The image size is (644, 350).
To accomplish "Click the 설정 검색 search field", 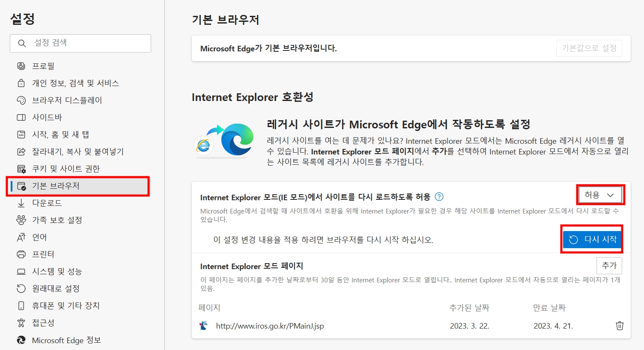I will 80,43.
